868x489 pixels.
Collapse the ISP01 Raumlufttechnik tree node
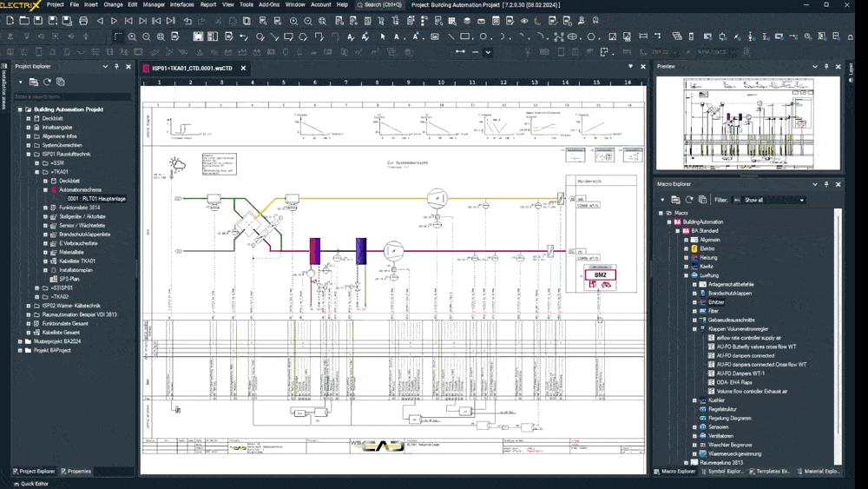pyautogui.click(x=29, y=154)
